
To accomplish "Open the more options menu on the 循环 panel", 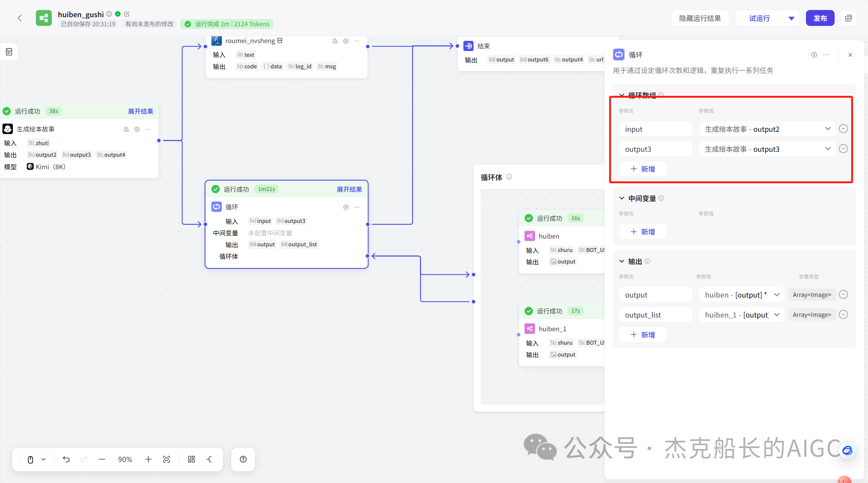I will coord(826,55).
